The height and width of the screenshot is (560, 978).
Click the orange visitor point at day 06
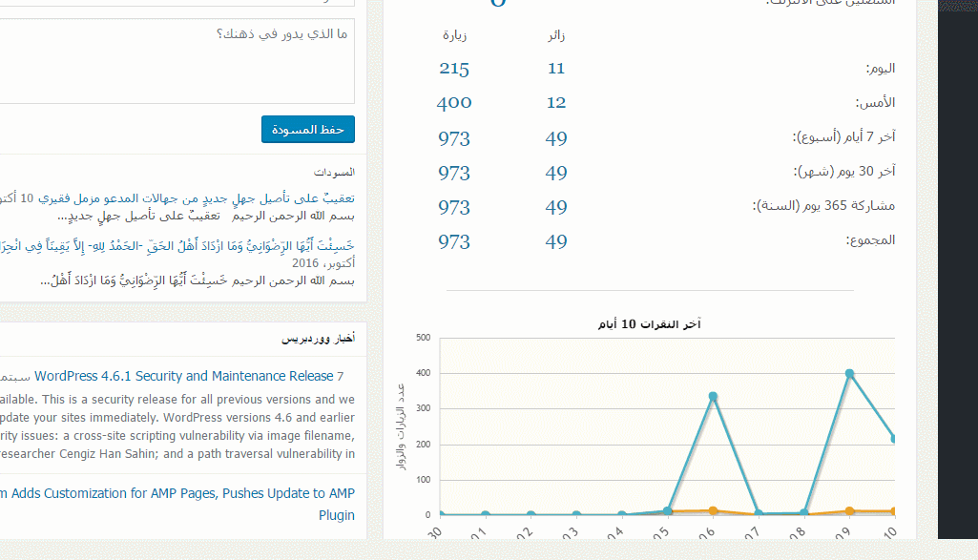point(713,511)
